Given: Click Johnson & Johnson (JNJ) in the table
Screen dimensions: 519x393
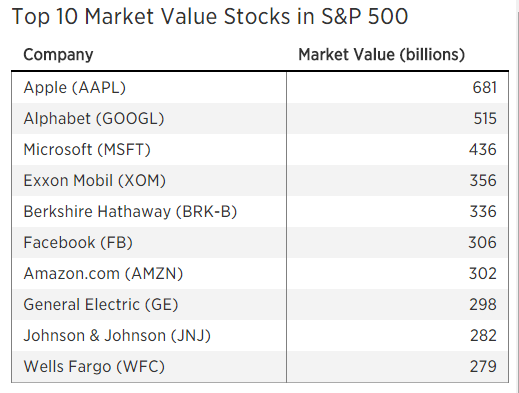Looking at the screenshot, I should 117,336.
